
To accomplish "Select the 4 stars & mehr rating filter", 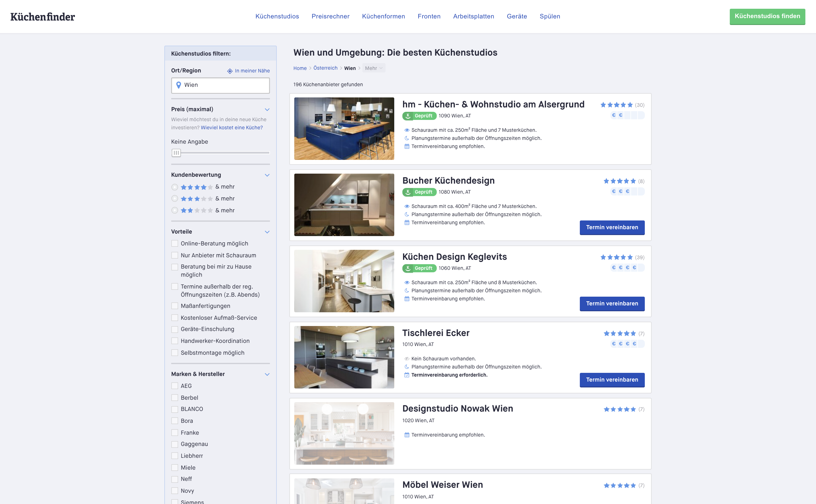I will 174,187.
